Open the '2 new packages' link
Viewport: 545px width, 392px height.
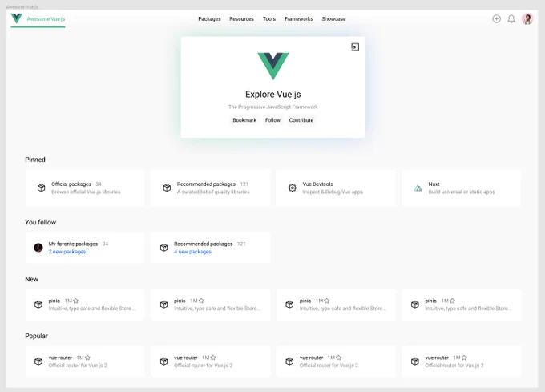pyautogui.click(x=67, y=252)
